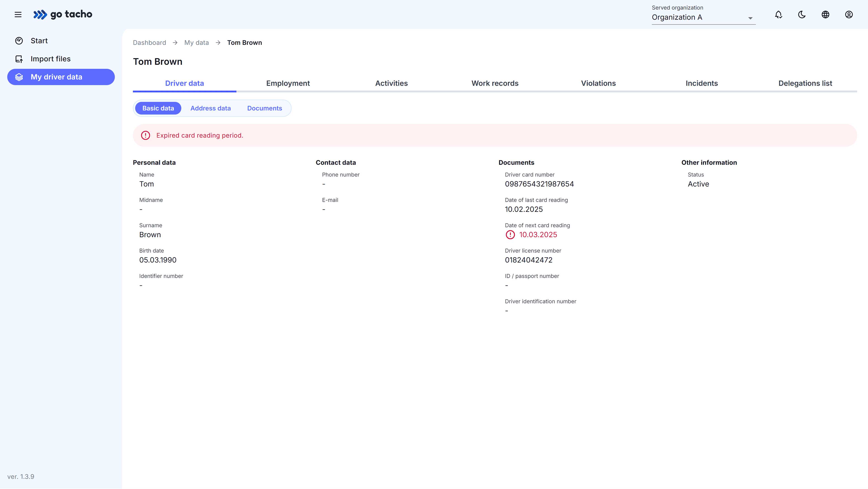Screen dimensions: 868x489
Task: Open My data breadcrumb link
Action: (x=196, y=43)
